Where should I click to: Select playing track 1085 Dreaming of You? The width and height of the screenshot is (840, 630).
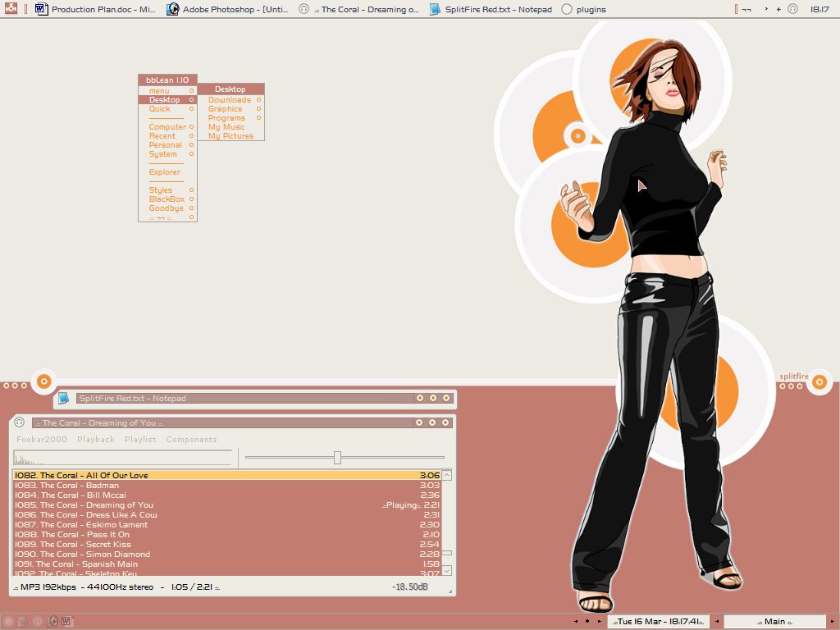click(x=227, y=504)
